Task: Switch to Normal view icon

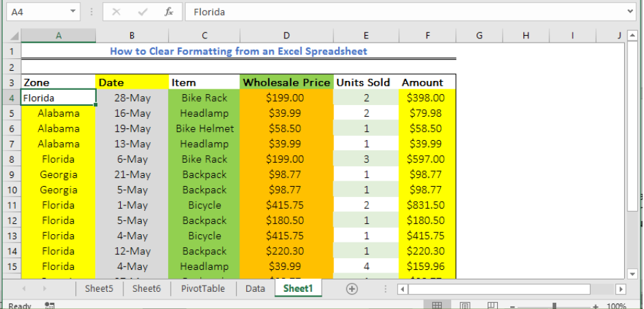Action: (x=437, y=306)
